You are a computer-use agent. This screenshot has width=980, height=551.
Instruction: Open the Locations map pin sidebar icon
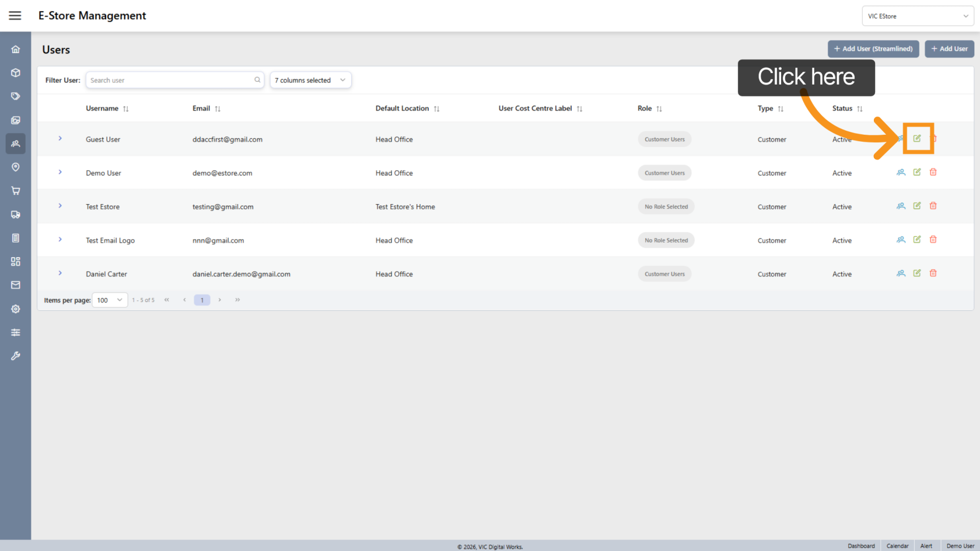15,167
